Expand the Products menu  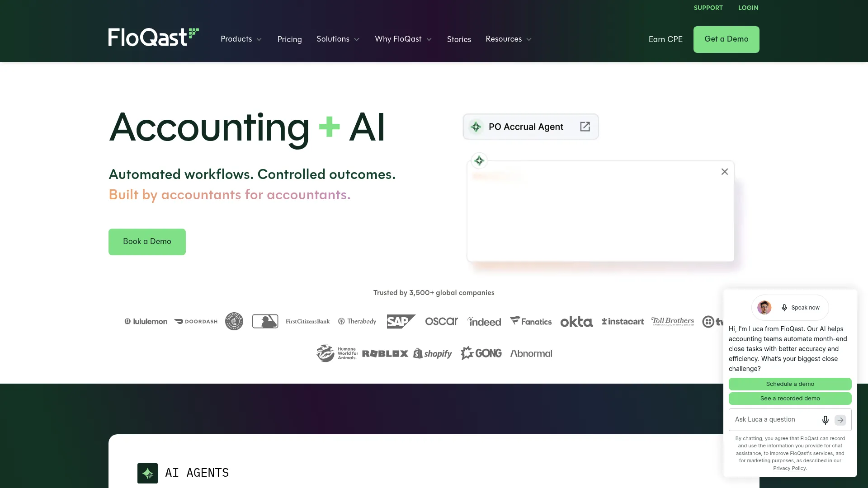point(241,39)
